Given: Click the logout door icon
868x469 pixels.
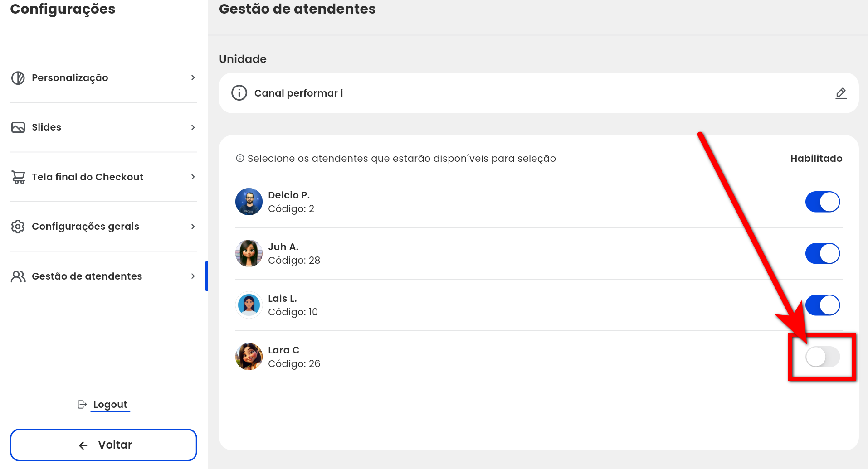Looking at the screenshot, I should coord(82,404).
